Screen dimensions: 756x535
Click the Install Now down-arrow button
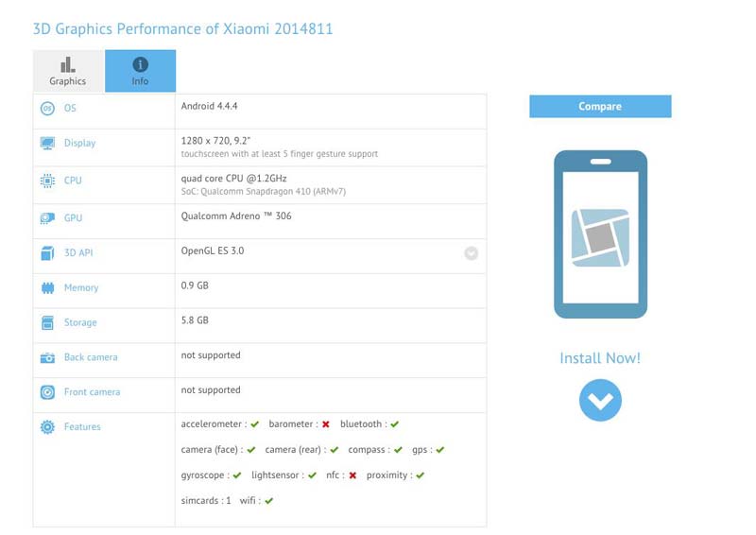click(x=600, y=400)
